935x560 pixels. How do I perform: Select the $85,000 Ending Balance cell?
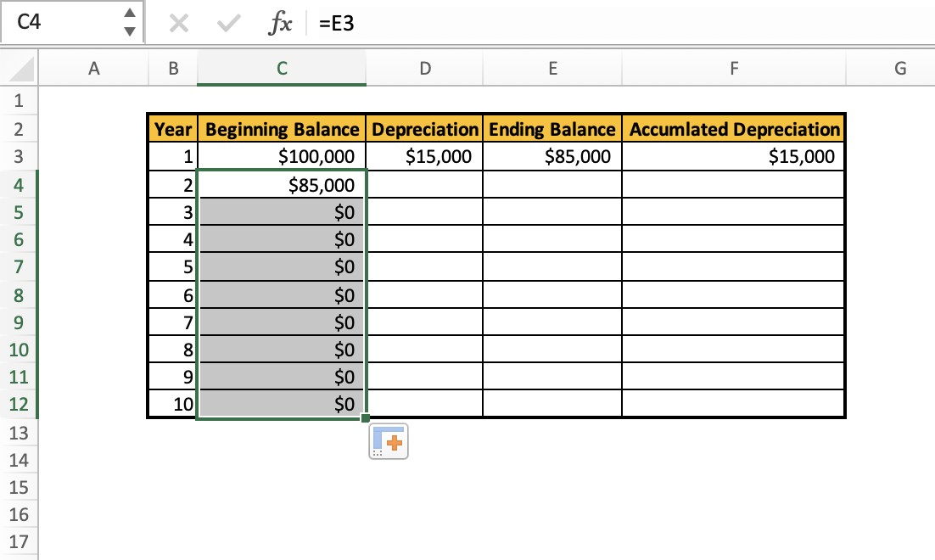(x=551, y=156)
